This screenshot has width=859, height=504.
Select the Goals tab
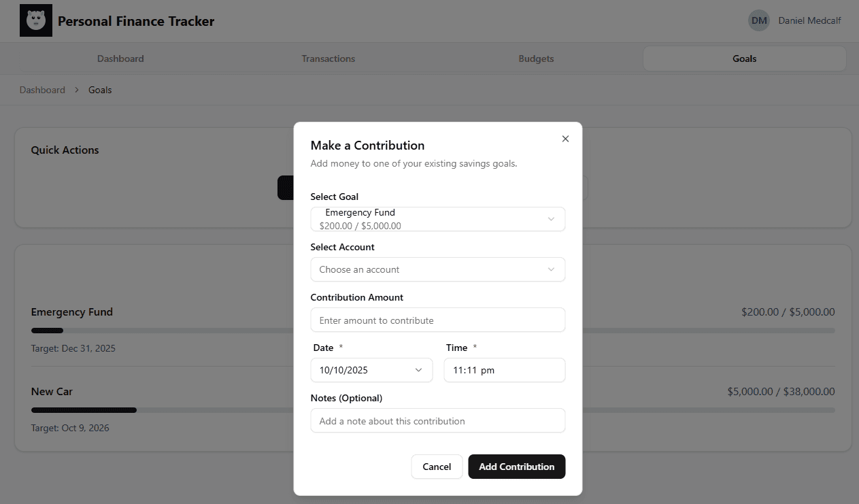click(744, 58)
